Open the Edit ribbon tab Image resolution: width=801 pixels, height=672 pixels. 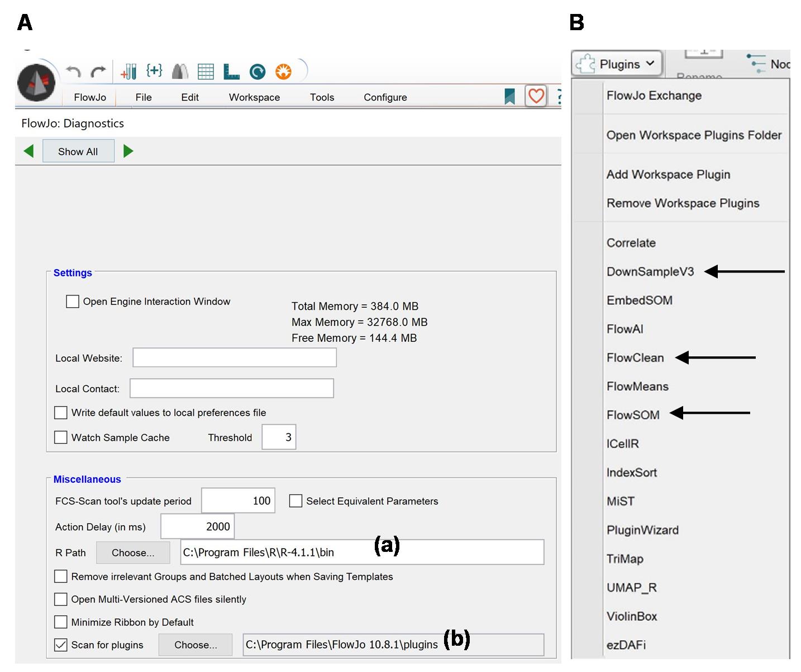pos(190,97)
